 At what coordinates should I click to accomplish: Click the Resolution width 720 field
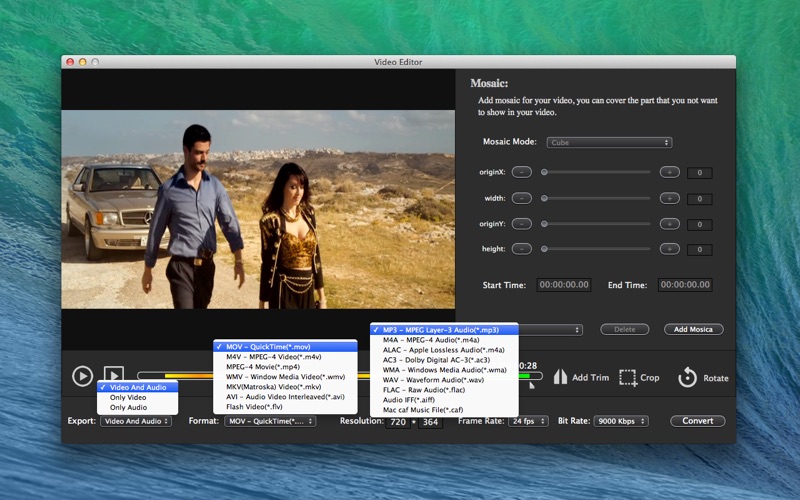(398, 422)
